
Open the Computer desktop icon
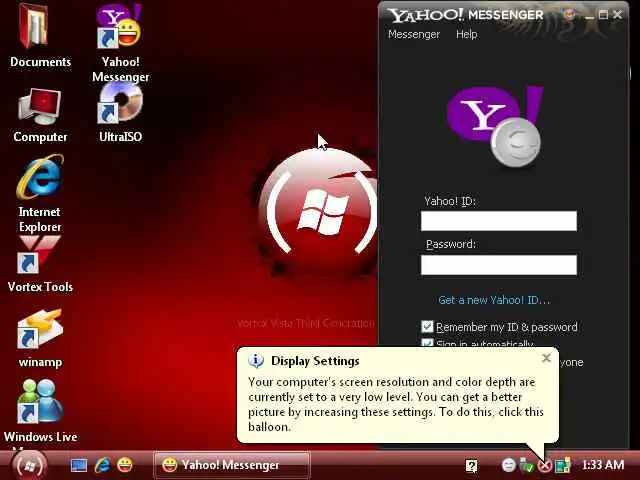click(x=40, y=115)
